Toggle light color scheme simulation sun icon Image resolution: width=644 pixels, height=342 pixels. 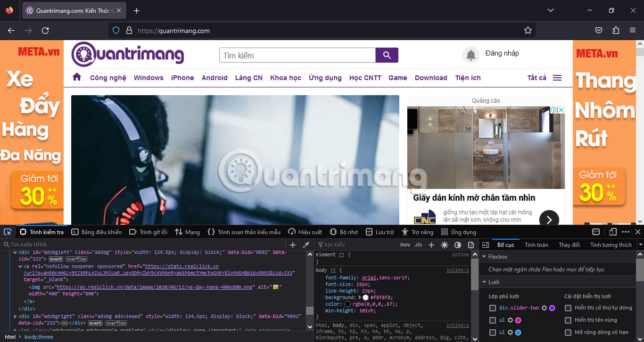pos(445,244)
